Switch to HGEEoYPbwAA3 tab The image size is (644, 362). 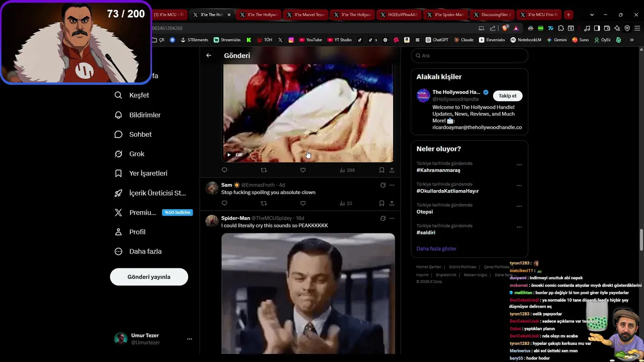[x=399, y=15]
